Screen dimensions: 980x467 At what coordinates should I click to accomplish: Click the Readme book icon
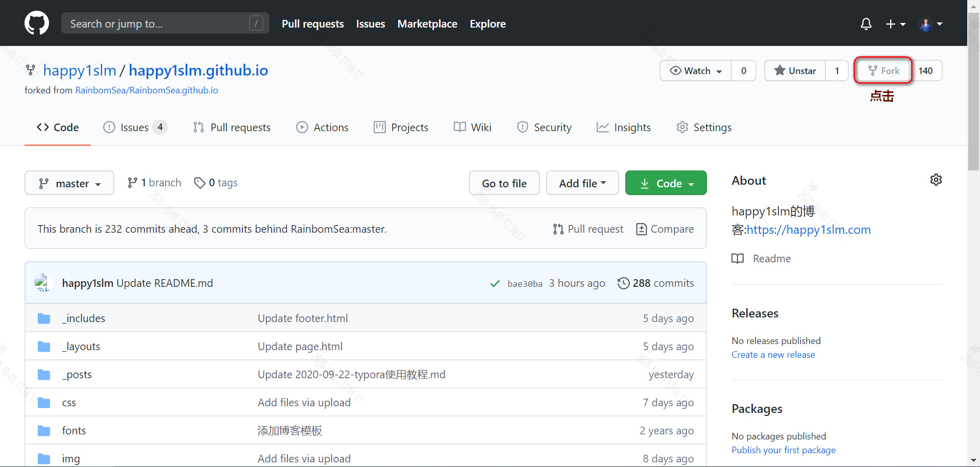pos(738,259)
